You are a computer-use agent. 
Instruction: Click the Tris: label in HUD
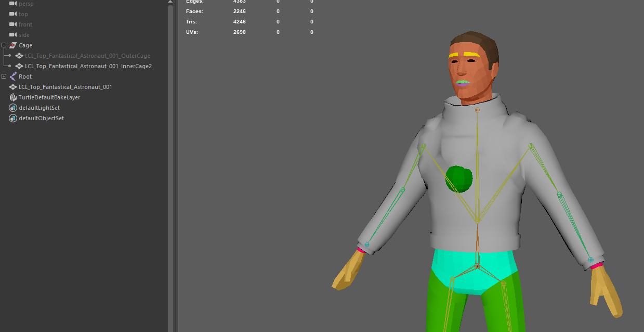192,22
